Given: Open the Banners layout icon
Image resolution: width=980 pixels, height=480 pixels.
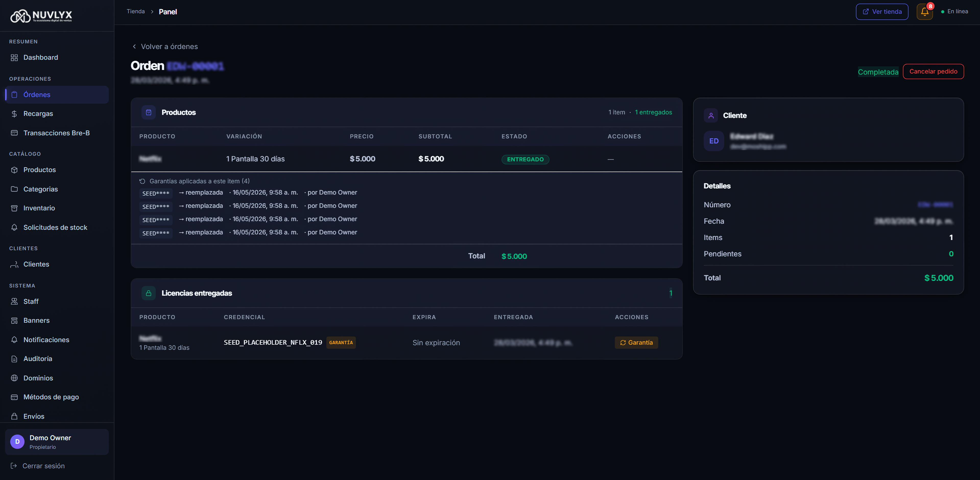Looking at the screenshot, I should pos(14,321).
